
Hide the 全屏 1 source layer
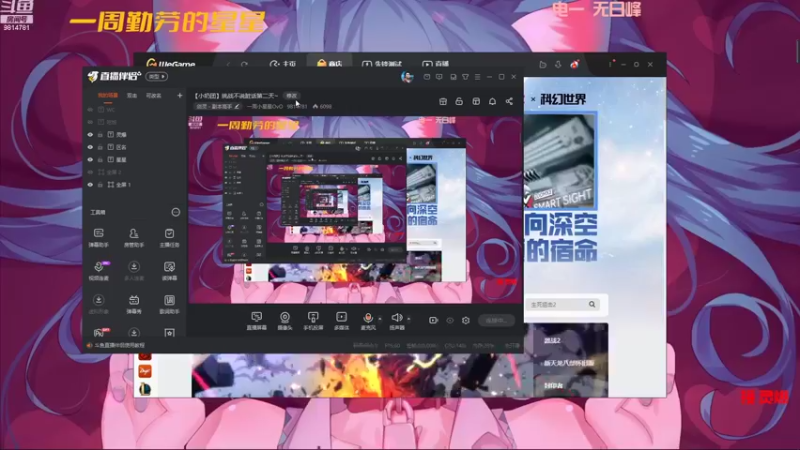pyautogui.click(x=90, y=185)
